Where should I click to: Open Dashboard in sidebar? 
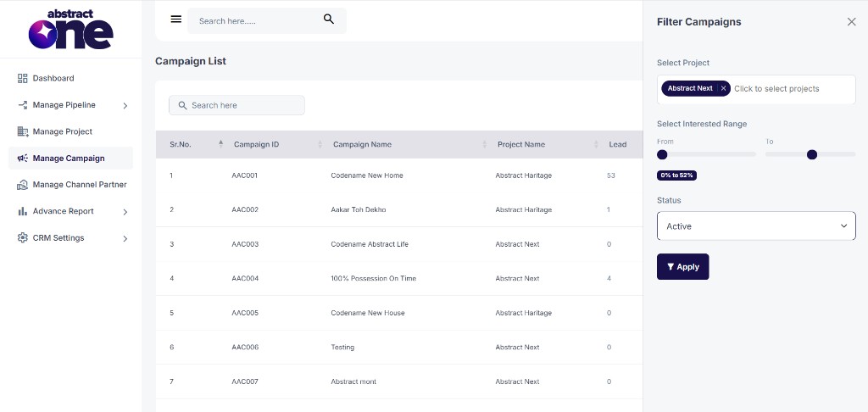coord(53,78)
